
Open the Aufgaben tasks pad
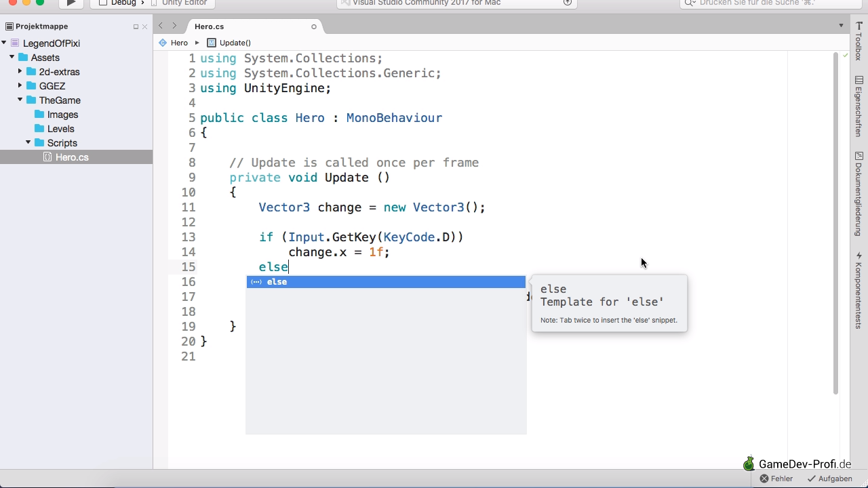coord(829,479)
